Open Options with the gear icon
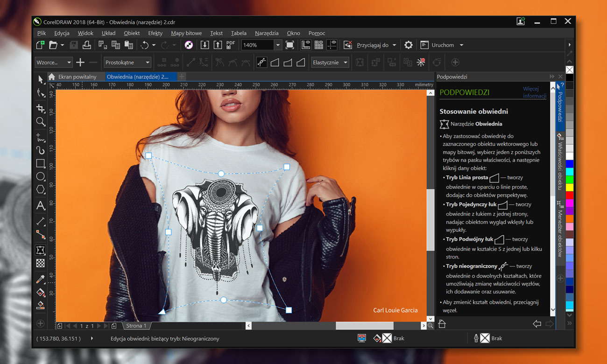The image size is (607, 364). (409, 45)
